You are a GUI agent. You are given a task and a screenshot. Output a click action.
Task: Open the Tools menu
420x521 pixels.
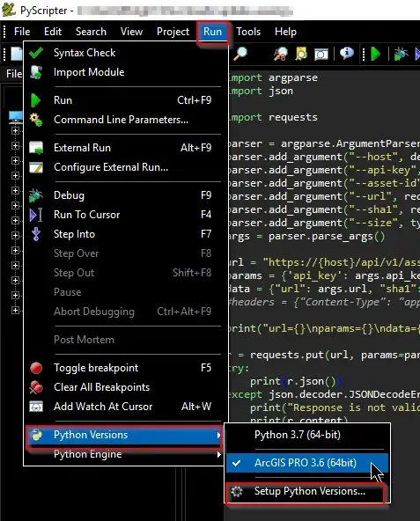(x=248, y=32)
